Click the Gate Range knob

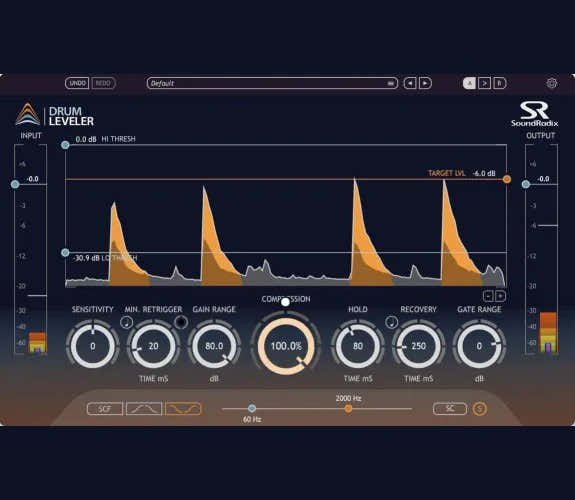479,346
